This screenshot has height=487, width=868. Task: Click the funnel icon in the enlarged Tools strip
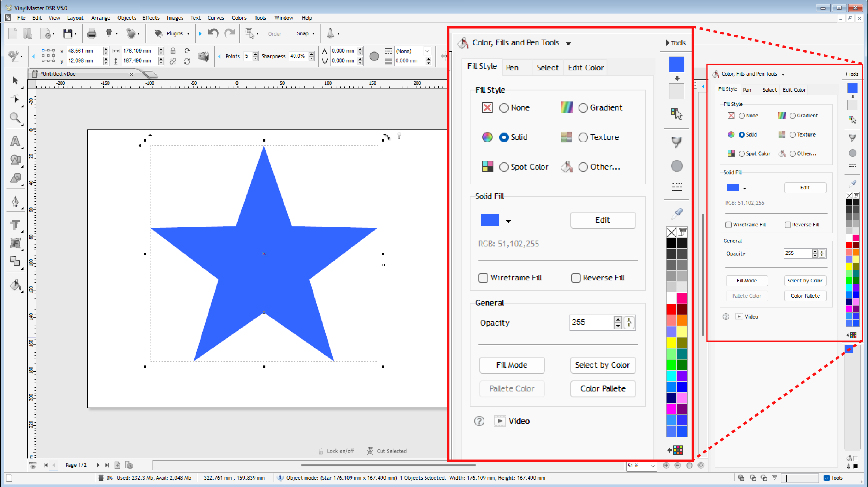click(x=676, y=142)
